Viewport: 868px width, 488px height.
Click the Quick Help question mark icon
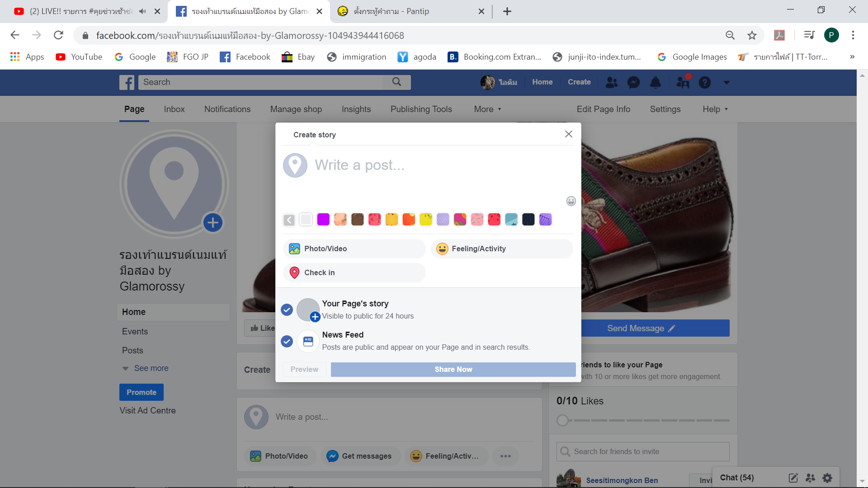click(704, 82)
